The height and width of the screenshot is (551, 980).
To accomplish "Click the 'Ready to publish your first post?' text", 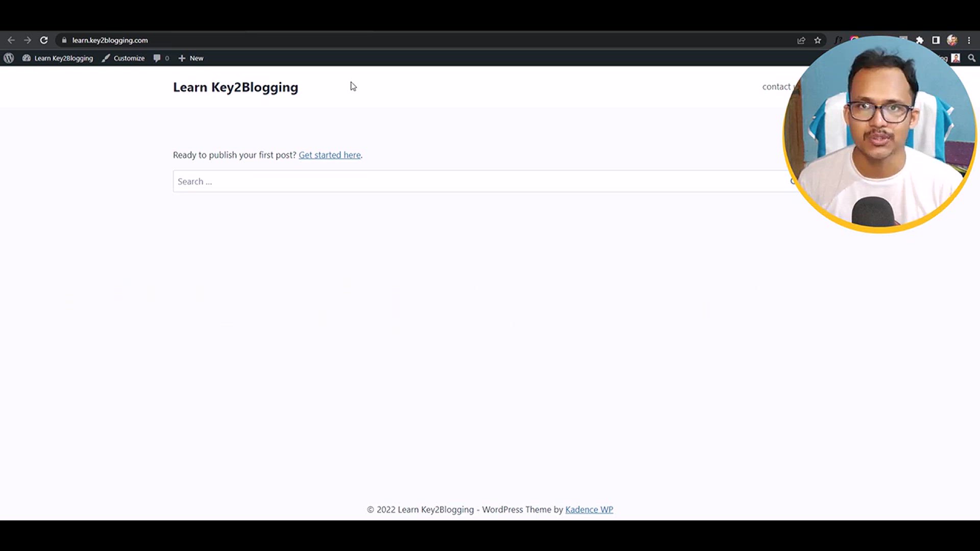I will coord(234,155).
